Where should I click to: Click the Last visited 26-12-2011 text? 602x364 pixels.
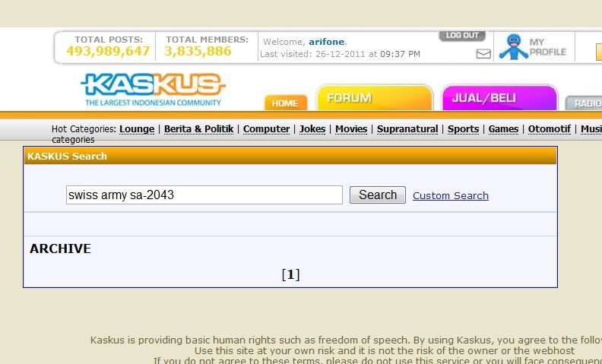[341, 54]
